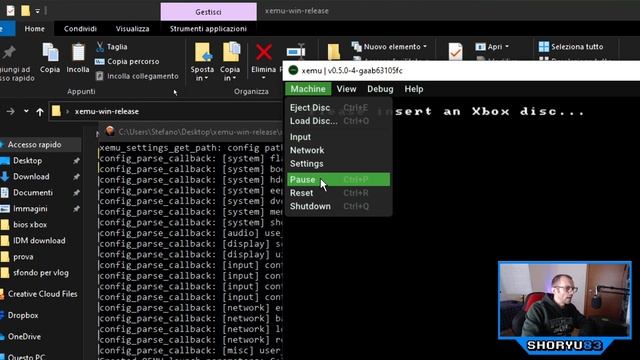The image size is (640, 360).
Task: Click the new folder icon in ribbon
Action: click(333, 52)
